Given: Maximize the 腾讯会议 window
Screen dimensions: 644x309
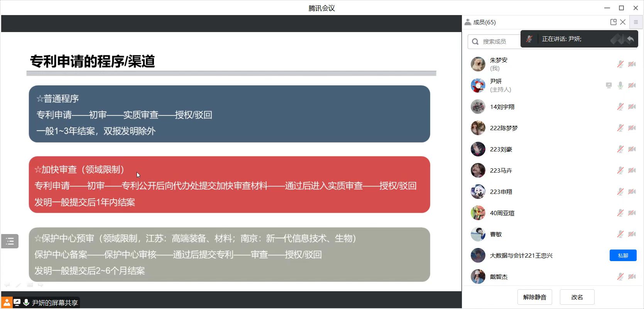Looking at the screenshot, I should [x=621, y=8].
